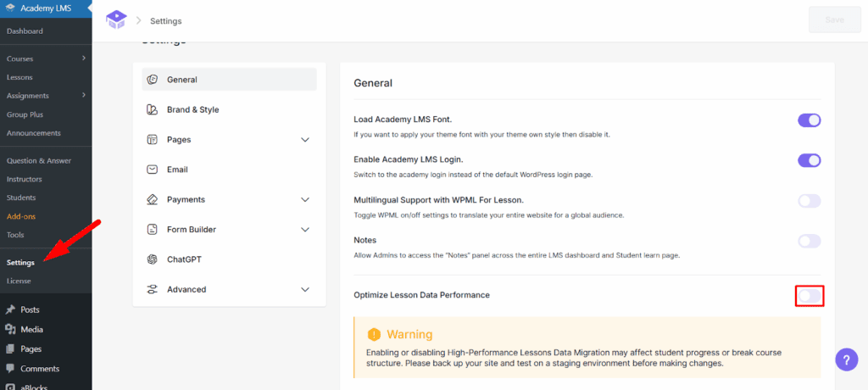Enable Optimize Lesson Data Performance toggle
This screenshot has height=390, width=868.
pos(810,296)
